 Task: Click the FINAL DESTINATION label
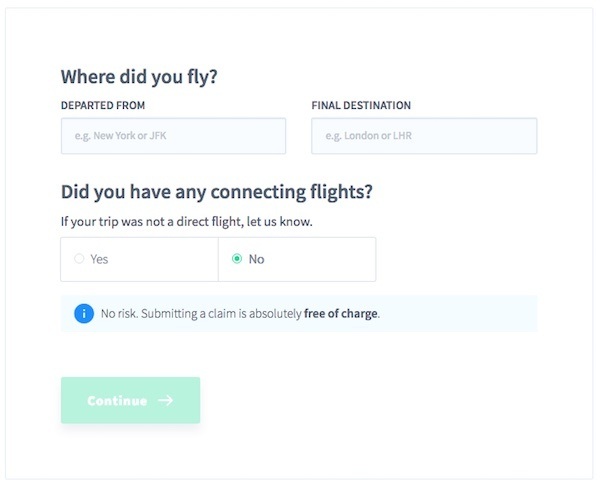pyautogui.click(x=361, y=105)
